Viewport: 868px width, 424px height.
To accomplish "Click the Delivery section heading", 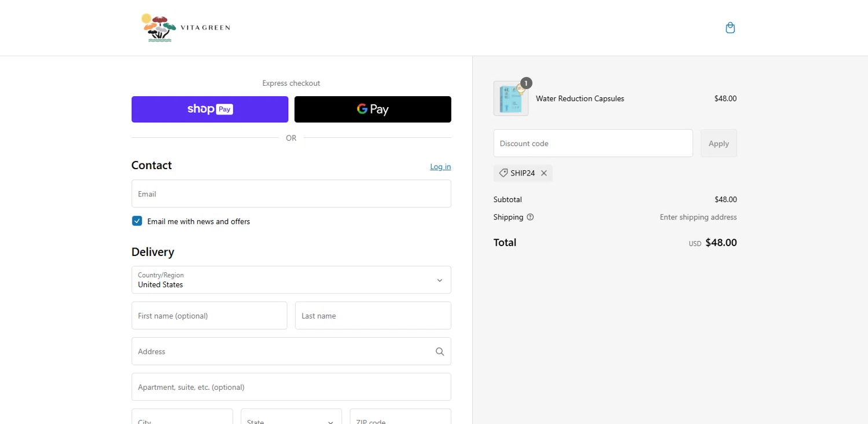I will tap(153, 252).
